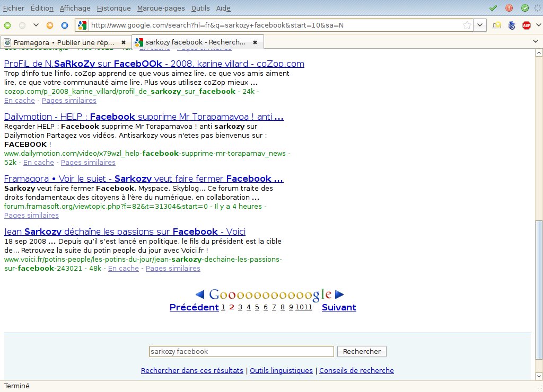Open the Édition menu
Viewport: 543px width, 392px height.
[42, 8]
